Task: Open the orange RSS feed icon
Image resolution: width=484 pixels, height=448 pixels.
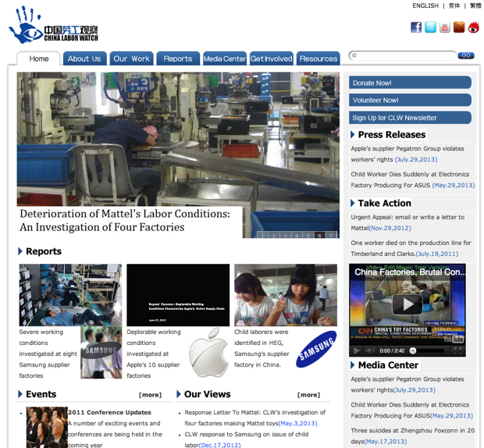Action: (x=459, y=27)
